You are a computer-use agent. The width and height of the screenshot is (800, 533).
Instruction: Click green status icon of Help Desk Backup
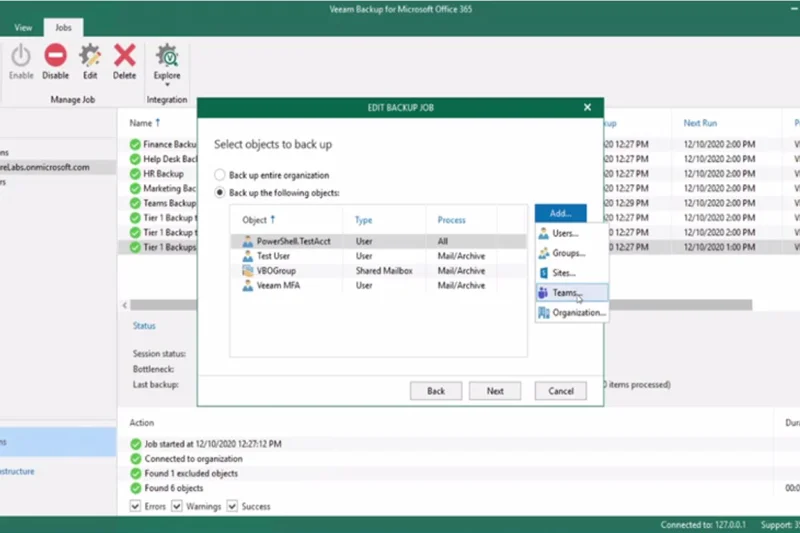135,159
